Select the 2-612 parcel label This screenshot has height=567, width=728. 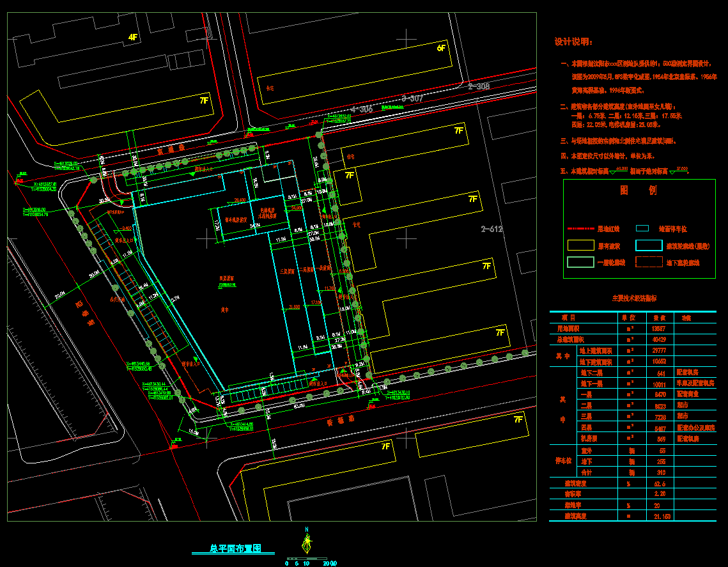point(493,229)
